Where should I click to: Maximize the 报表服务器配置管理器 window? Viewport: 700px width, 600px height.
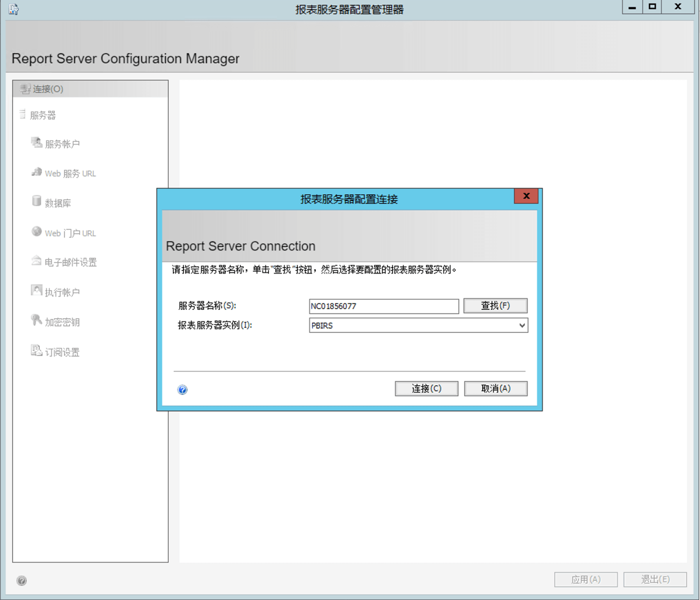[x=652, y=7]
